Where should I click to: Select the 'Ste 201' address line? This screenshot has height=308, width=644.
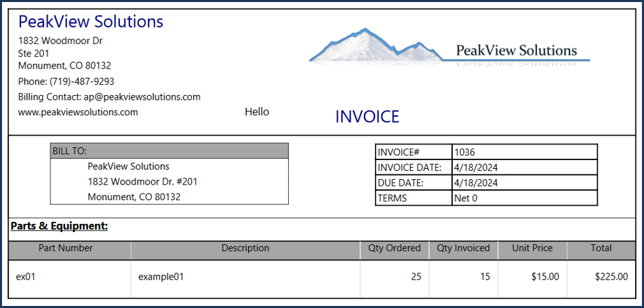point(34,53)
